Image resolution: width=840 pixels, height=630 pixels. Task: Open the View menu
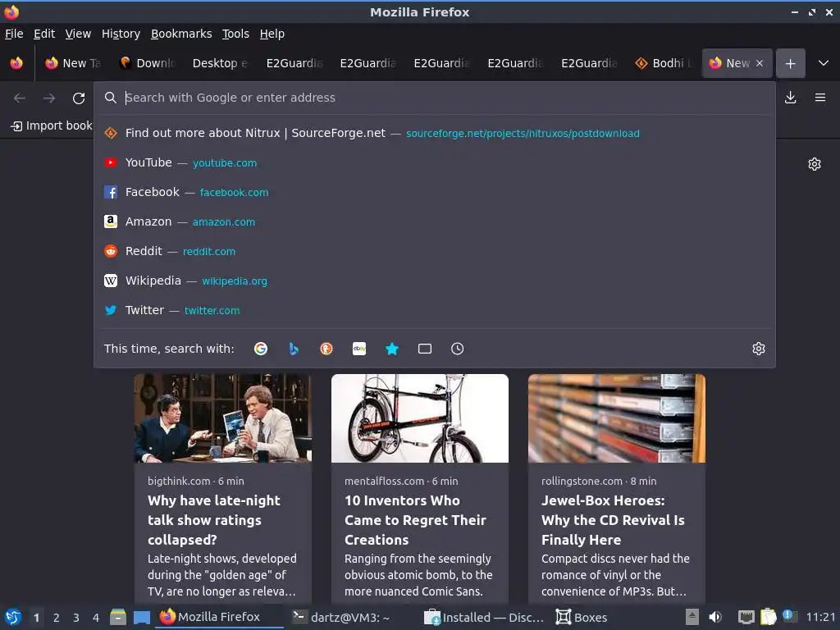point(78,34)
